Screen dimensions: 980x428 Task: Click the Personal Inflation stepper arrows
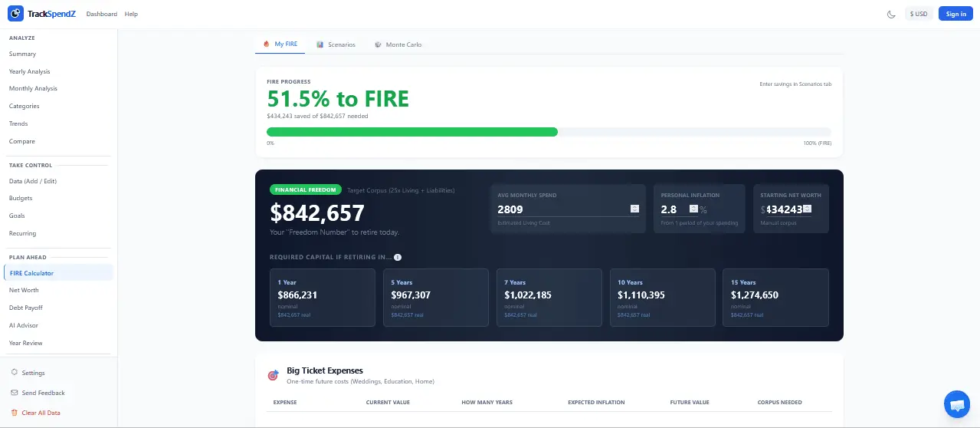[693, 209]
